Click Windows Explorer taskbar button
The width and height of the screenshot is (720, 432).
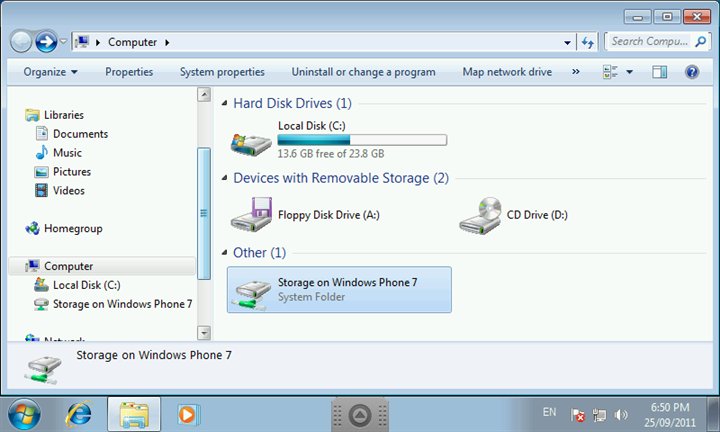coord(134,414)
